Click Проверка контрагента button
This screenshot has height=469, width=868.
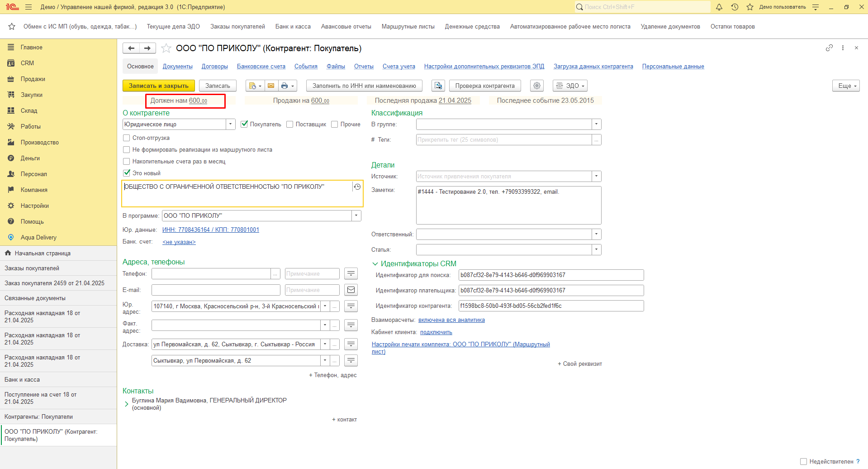[x=485, y=86]
